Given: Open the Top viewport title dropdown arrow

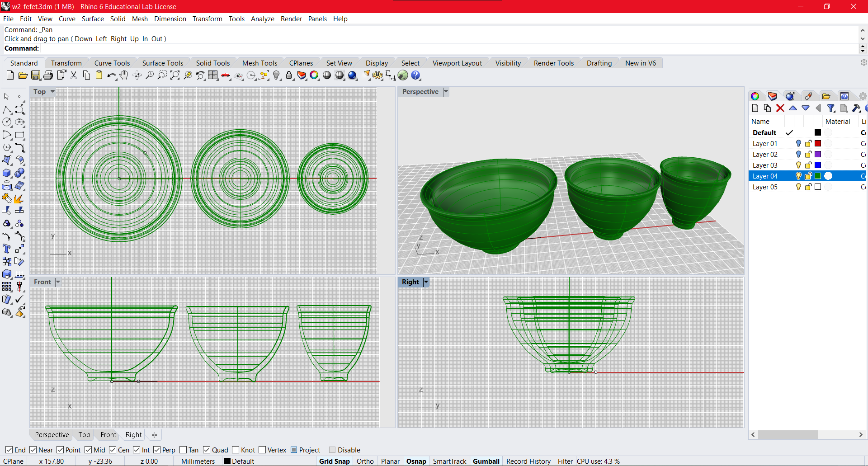Looking at the screenshot, I should point(52,92).
